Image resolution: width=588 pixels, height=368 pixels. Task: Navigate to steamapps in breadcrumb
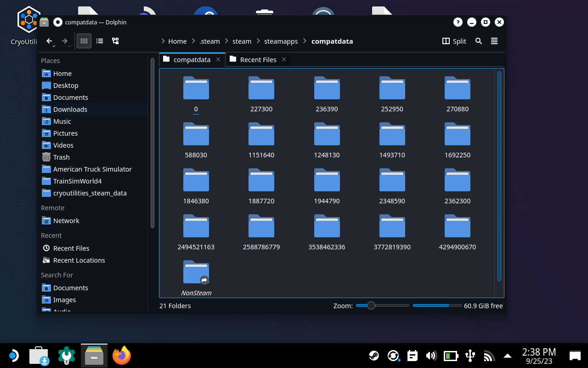click(x=281, y=41)
